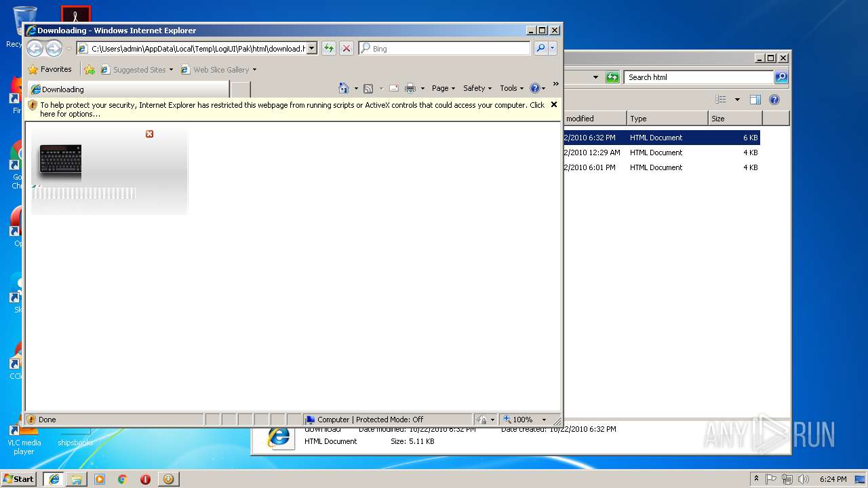Select file modified at 12:29 AM
This screenshot has width=868, height=488.
tap(661, 152)
